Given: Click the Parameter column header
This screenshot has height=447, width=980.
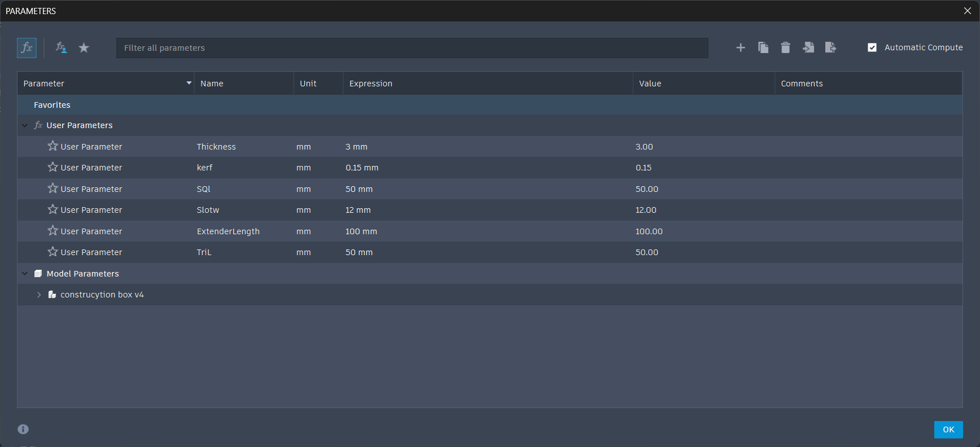Looking at the screenshot, I should click(106, 84).
